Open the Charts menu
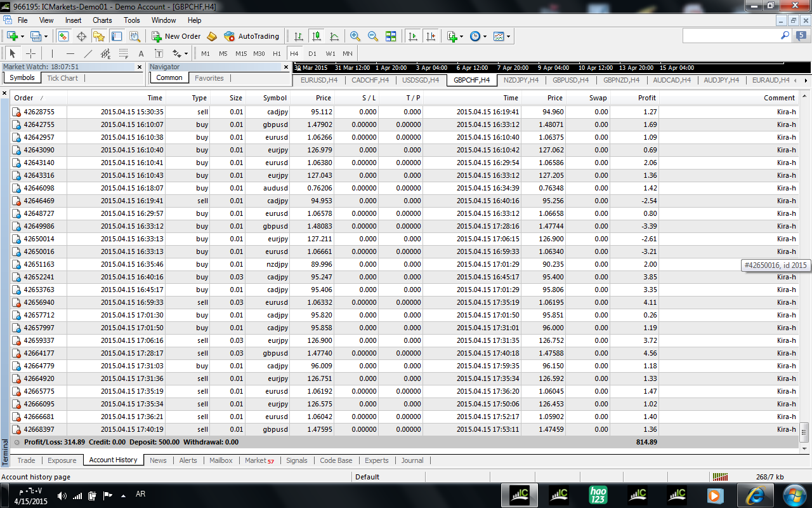 point(102,20)
